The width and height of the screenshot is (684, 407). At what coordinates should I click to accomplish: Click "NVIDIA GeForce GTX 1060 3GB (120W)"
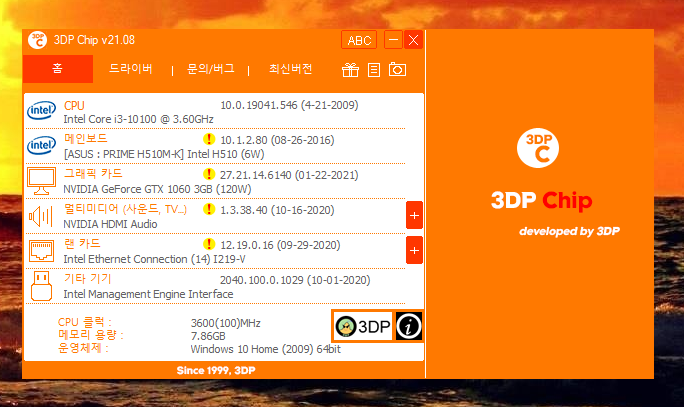point(157,189)
